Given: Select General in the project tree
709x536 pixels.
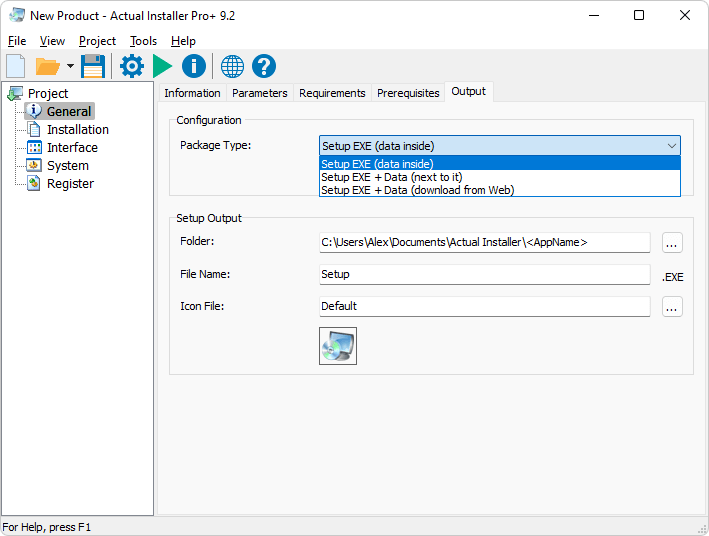Looking at the screenshot, I should tap(69, 111).
